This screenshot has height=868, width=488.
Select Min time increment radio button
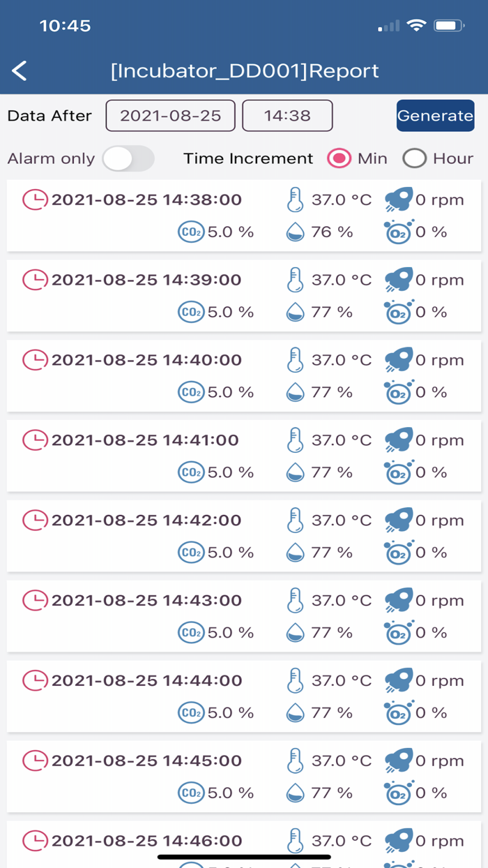[340, 158]
